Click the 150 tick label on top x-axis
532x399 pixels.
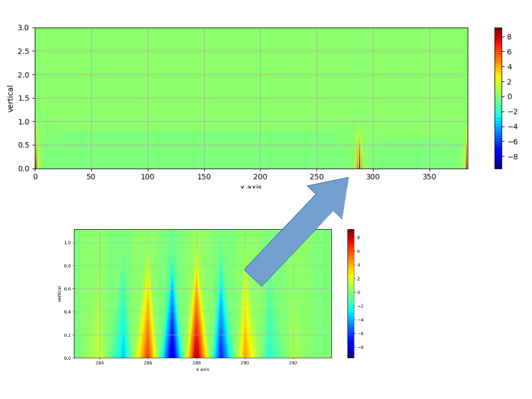tap(204, 177)
